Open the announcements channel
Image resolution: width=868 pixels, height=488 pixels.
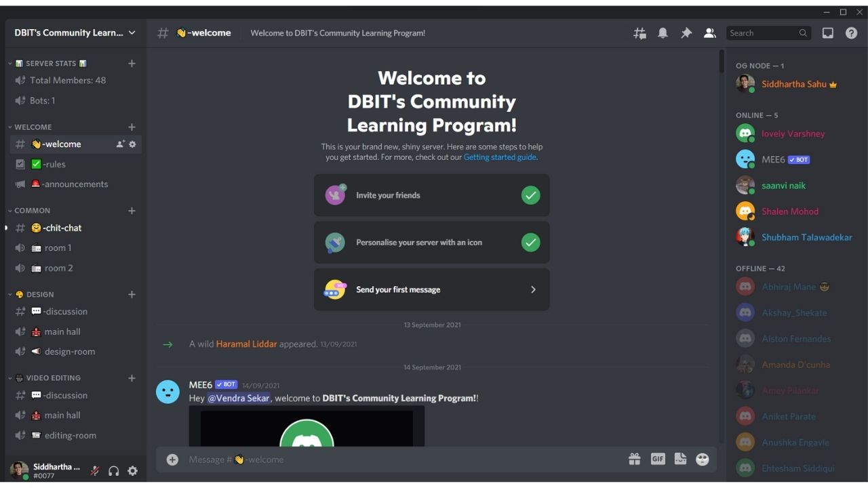75,184
